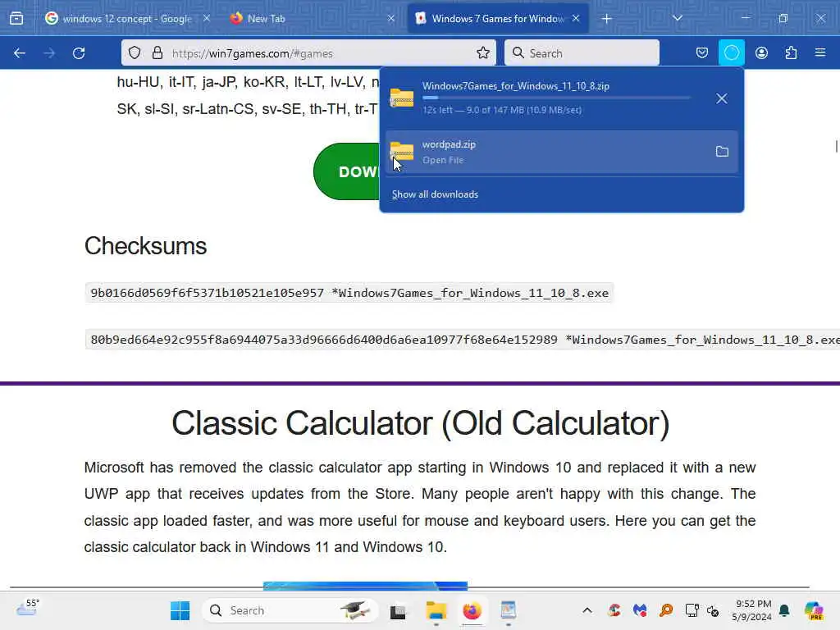Open the taskbar app right of Firefox
840x630 pixels.
(x=508, y=610)
